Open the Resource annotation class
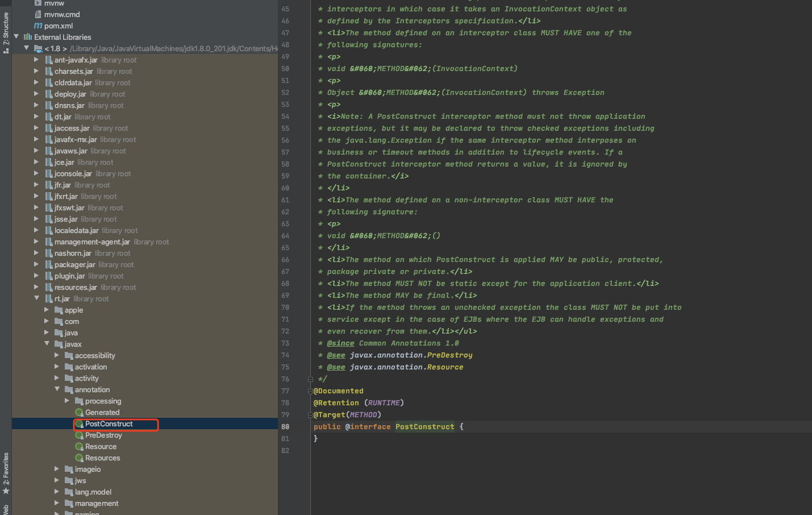The image size is (812, 515). 101,447
